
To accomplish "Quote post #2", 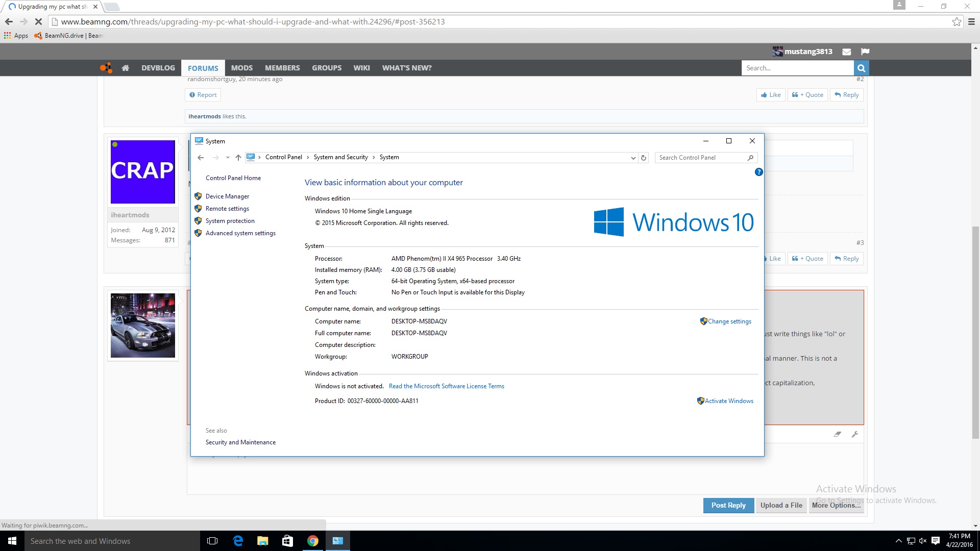I will (x=807, y=95).
